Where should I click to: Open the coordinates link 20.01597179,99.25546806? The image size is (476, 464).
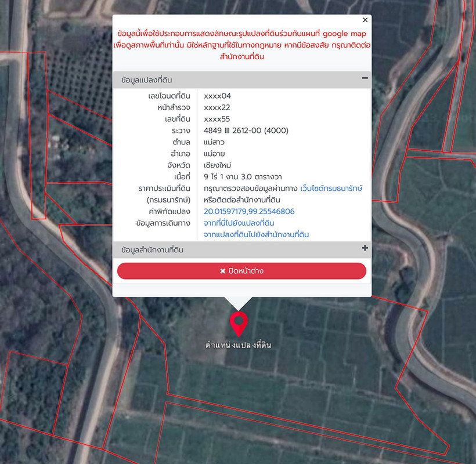point(249,211)
